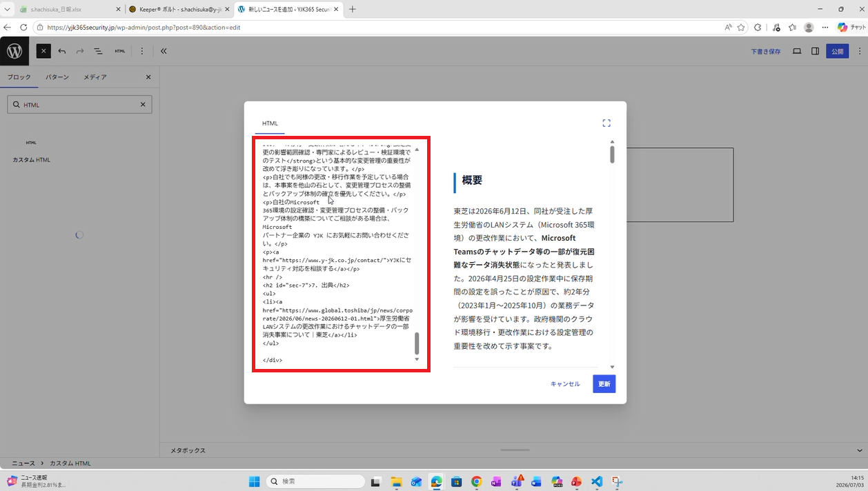The height and width of the screenshot is (491, 868).
Task: Open the Copilot チャット button
Action: [x=851, y=28]
